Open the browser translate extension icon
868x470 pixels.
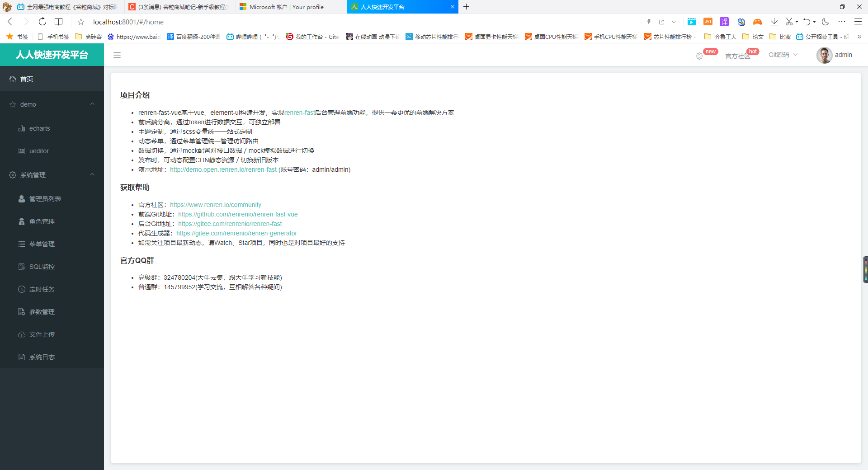(724, 22)
